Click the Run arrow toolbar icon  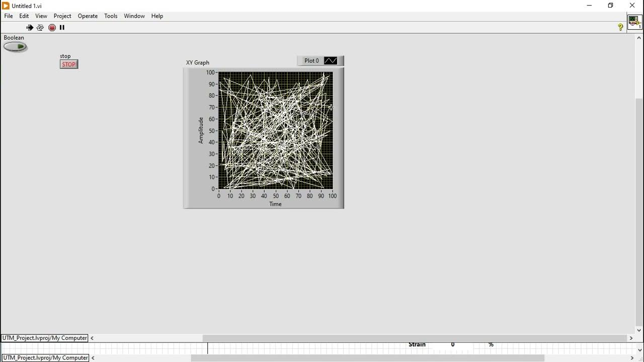(30, 28)
